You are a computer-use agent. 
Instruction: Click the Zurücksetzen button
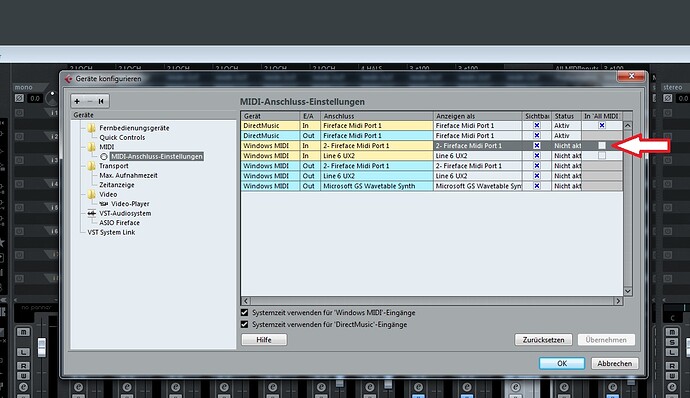pyautogui.click(x=543, y=340)
